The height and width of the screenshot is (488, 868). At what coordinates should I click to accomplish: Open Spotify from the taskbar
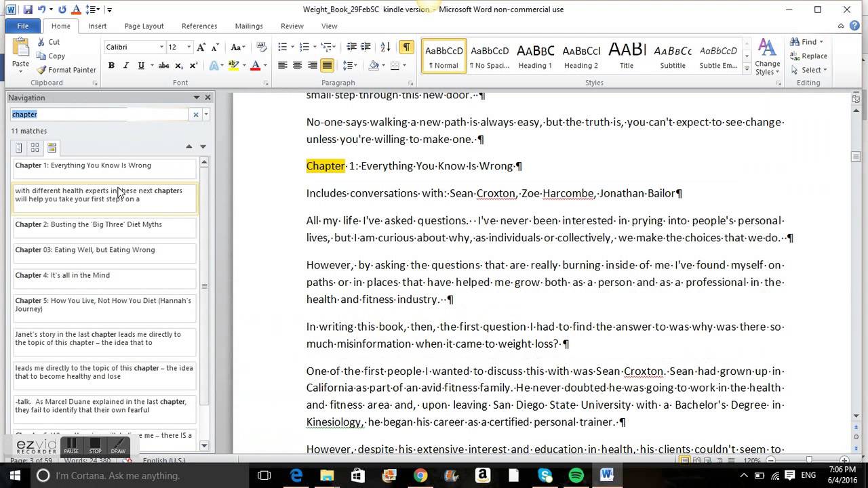tap(576, 475)
